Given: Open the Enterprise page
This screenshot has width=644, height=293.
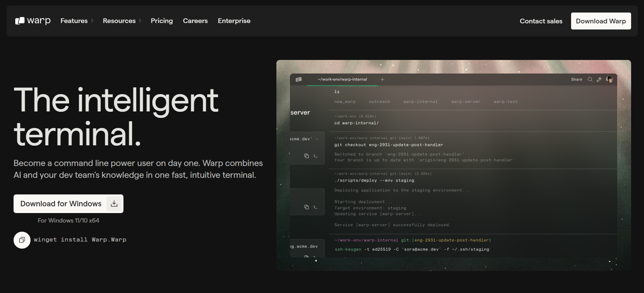Looking at the screenshot, I should click(234, 21).
